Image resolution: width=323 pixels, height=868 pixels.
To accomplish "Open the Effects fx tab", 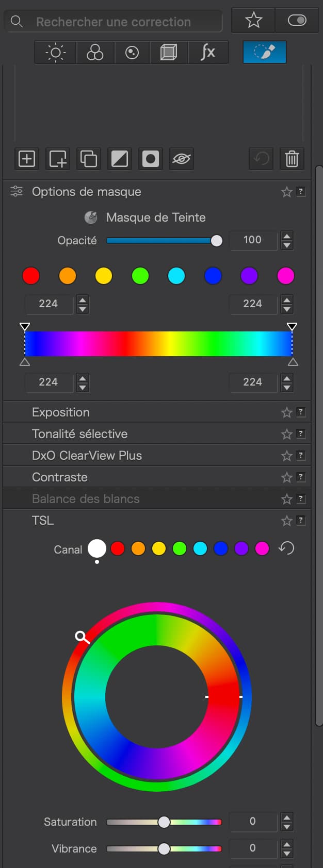I will click(x=207, y=53).
